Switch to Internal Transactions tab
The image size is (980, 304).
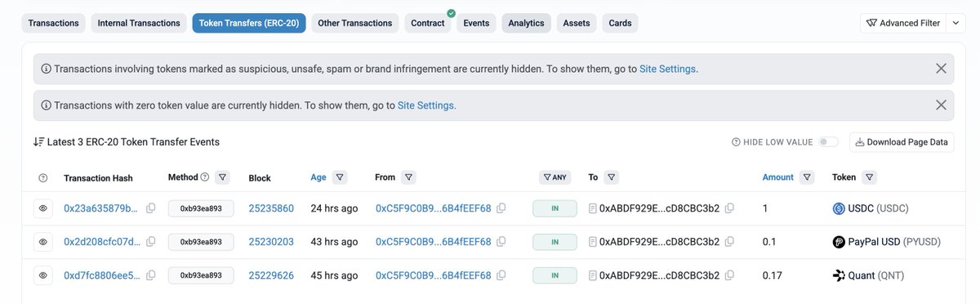pos(139,23)
